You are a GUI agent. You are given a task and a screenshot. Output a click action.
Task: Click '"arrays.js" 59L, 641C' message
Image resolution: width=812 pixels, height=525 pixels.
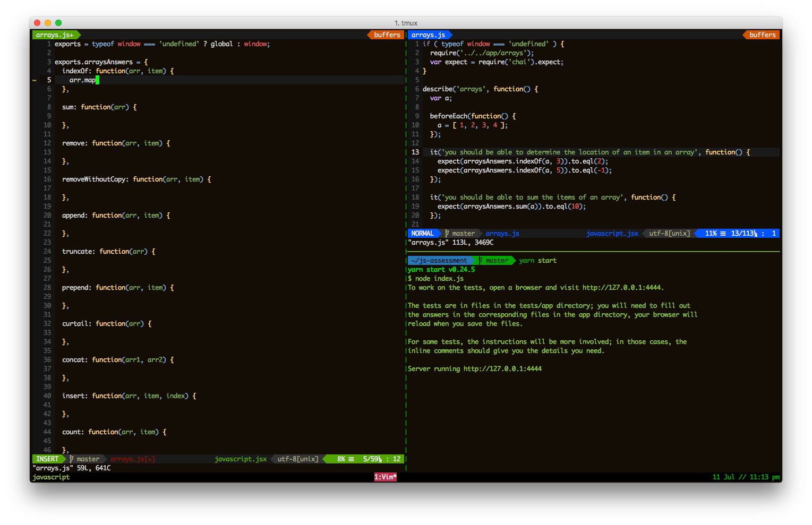pos(72,468)
